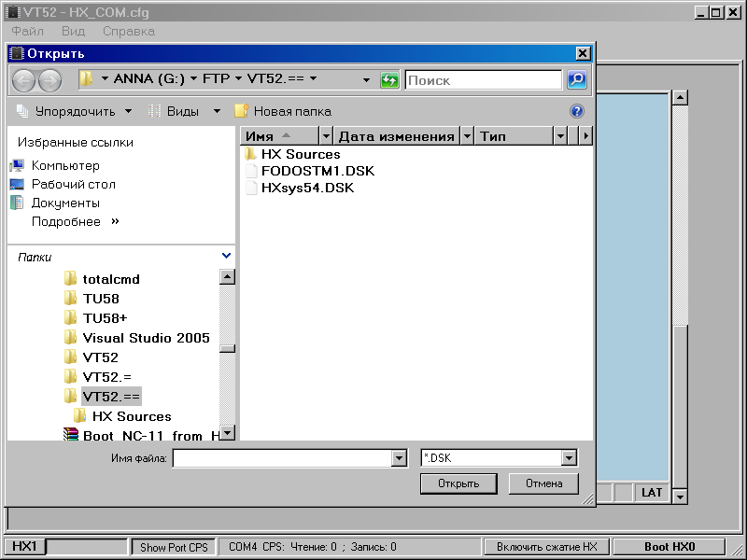Choose the TU58+ folder in tree
The width and height of the screenshot is (747, 560).
click(x=105, y=318)
